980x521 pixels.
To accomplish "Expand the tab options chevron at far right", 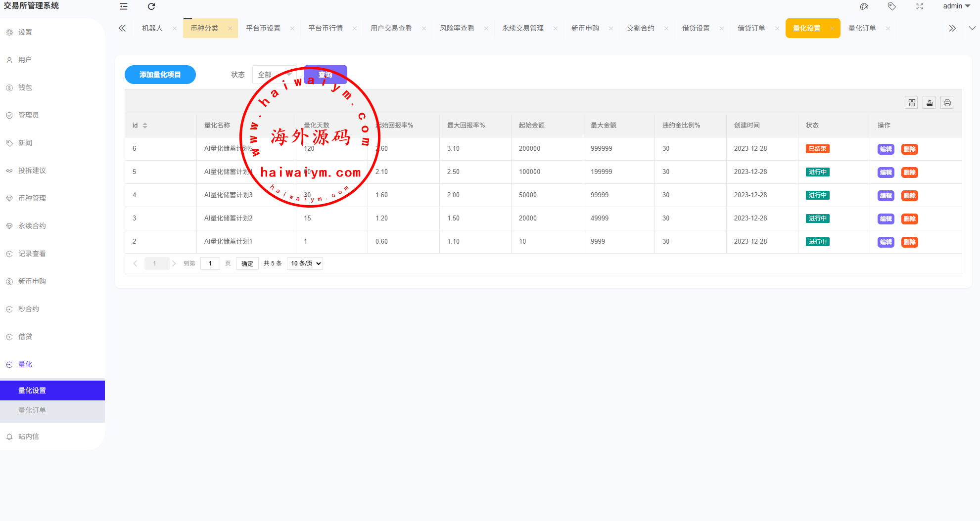I will tap(972, 28).
